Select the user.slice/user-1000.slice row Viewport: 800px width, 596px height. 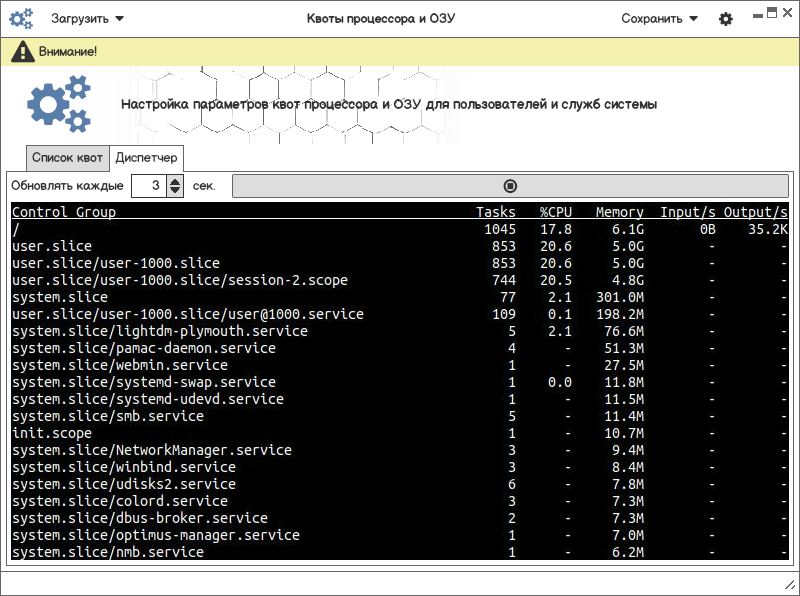pyautogui.click(x=399, y=263)
